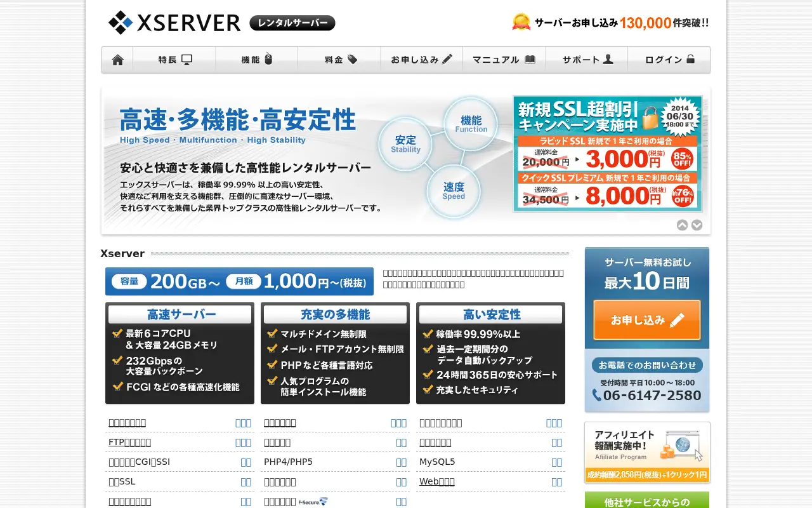Click the green 他社サービスからの button
Screen dimensions: 812x508
click(647, 500)
